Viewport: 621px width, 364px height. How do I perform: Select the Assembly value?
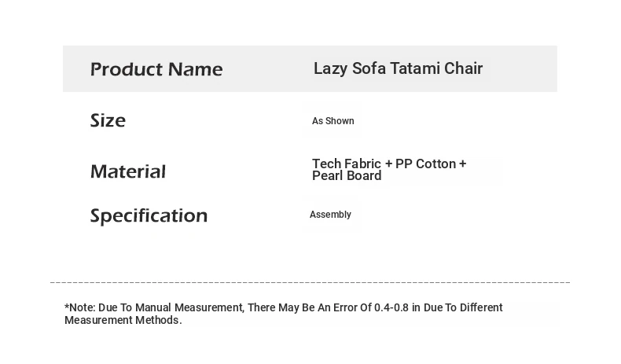pos(330,215)
